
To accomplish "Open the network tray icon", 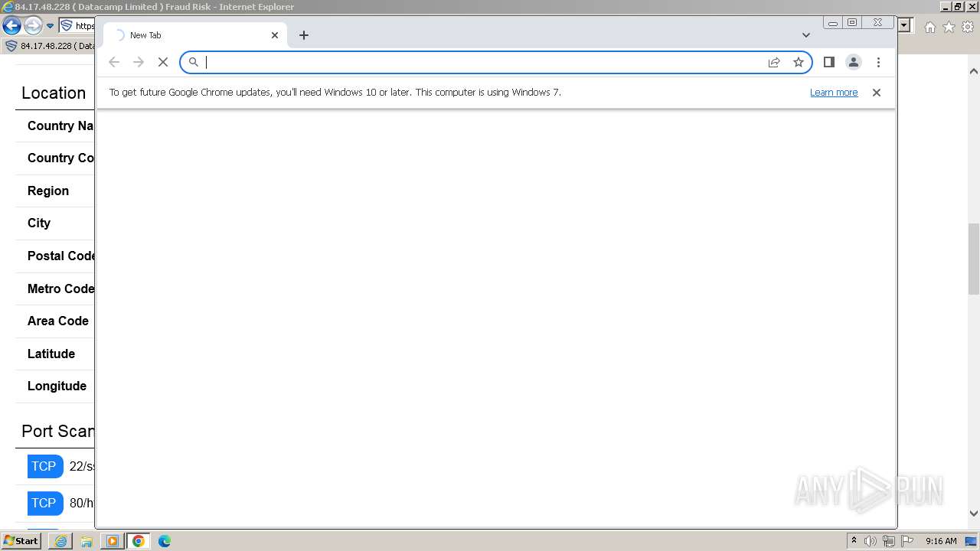I will [x=889, y=541].
